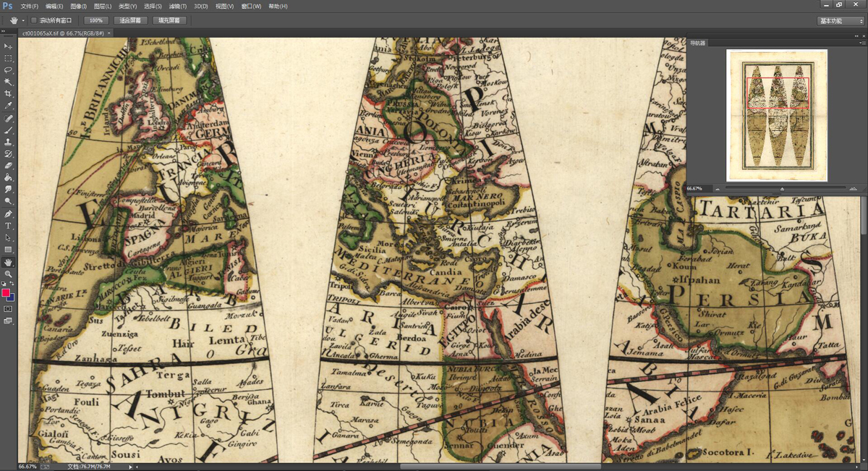The height and width of the screenshot is (471, 868).
Task: Select the Horizontal Type tool
Action: click(x=8, y=226)
